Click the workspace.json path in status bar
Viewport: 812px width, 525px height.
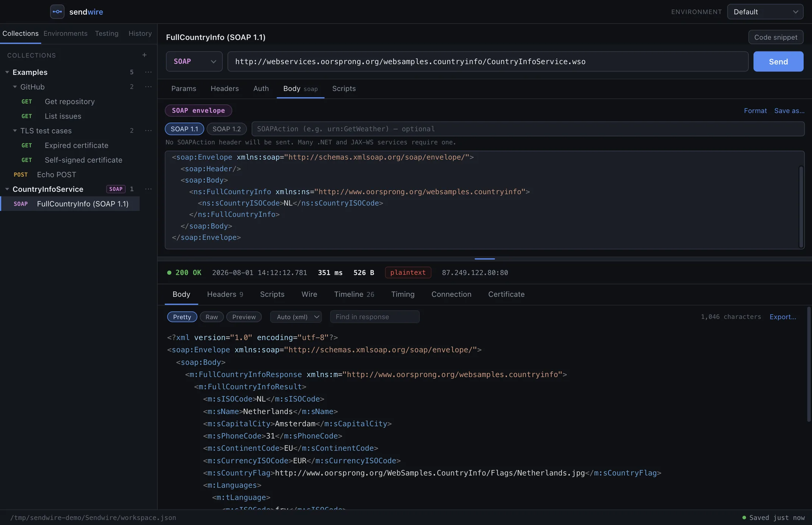tap(93, 518)
